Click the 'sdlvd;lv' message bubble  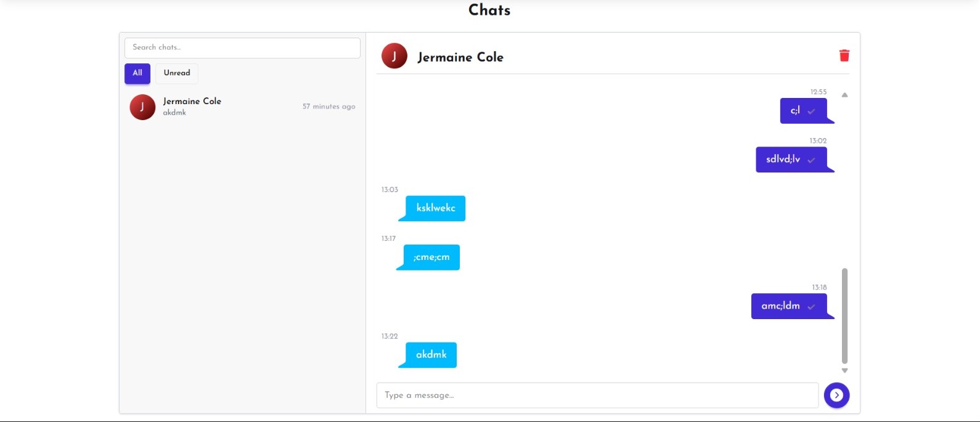pos(792,160)
